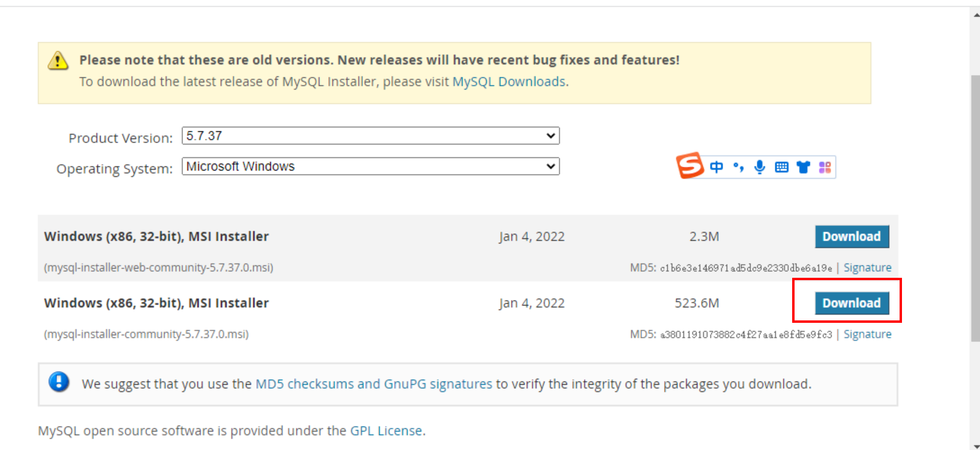Download the 2.3M web-community MSI installer

(x=852, y=236)
